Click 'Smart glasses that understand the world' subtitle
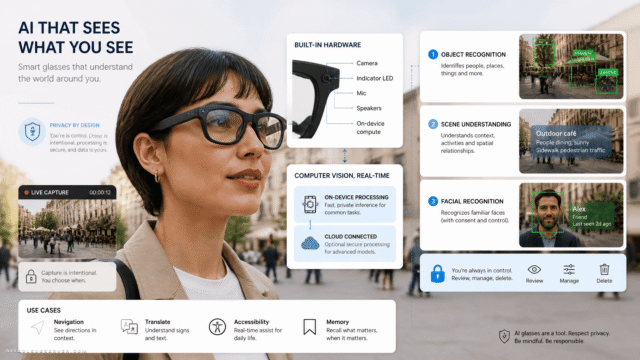Screen dimensions: 640x360 pos(76,72)
